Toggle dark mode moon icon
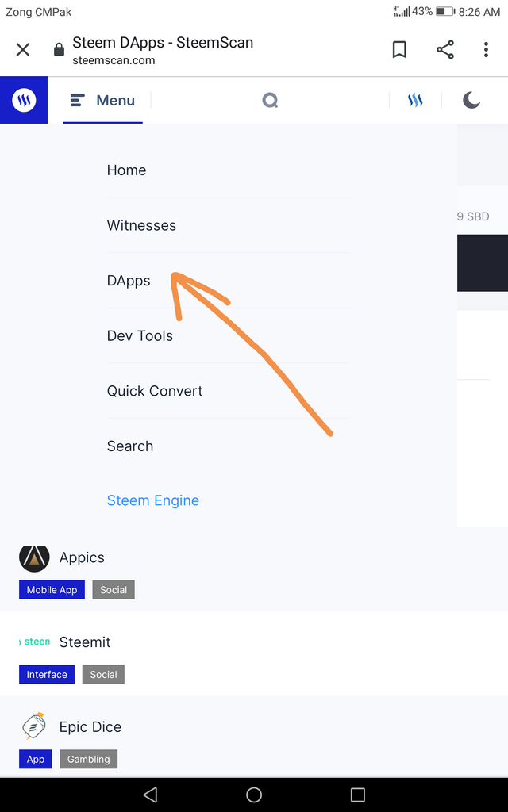 471,100
